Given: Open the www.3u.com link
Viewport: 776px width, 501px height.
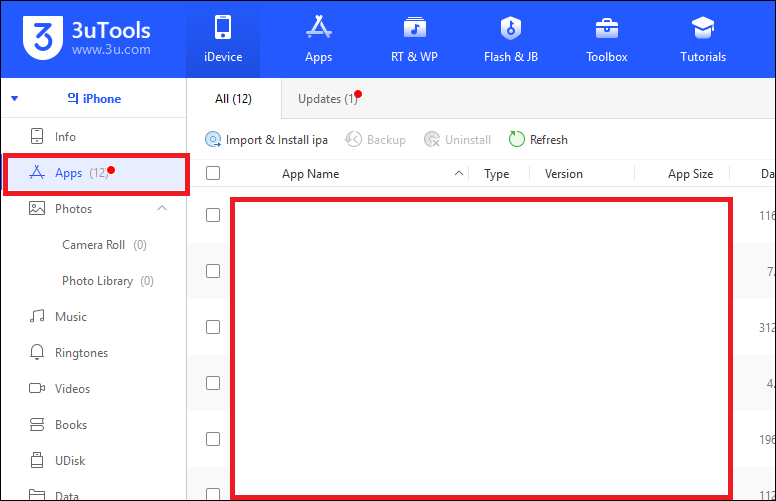Looking at the screenshot, I should point(111,50).
